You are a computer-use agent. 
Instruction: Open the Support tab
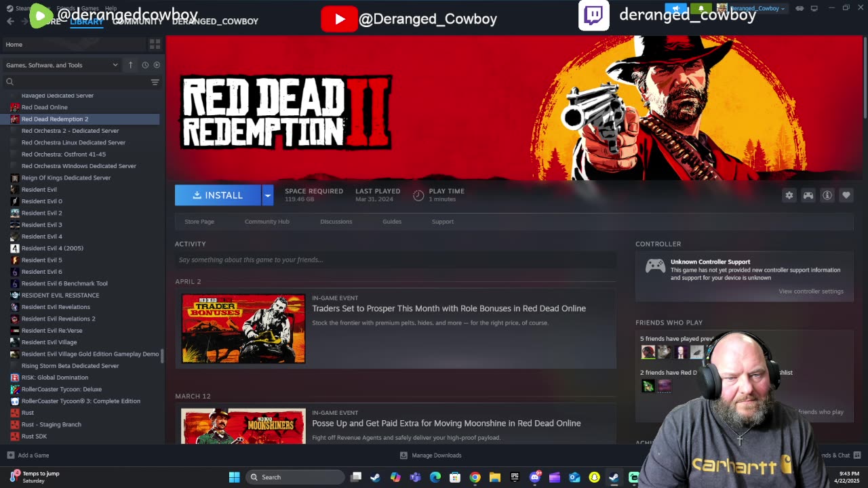pyautogui.click(x=443, y=222)
